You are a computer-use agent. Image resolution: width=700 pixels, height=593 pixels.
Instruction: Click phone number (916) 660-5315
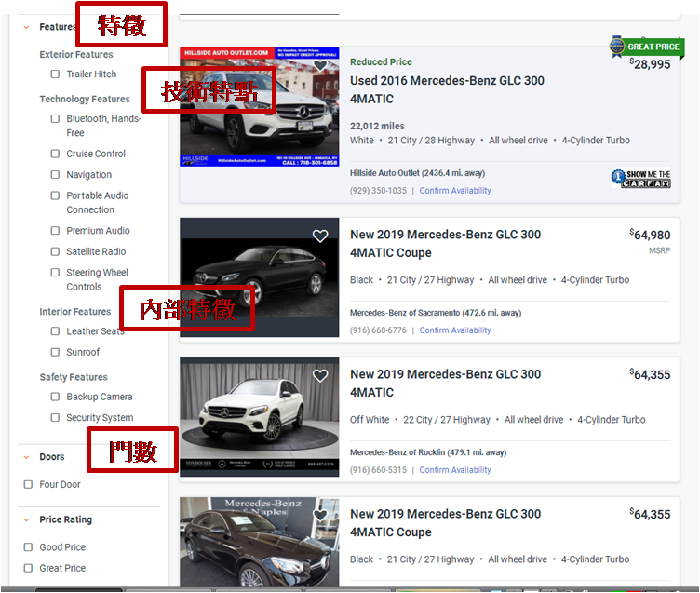coord(378,470)
